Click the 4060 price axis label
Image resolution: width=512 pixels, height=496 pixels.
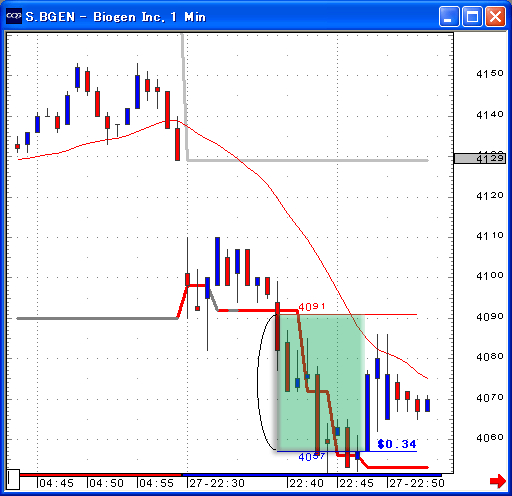click(490, 438)
